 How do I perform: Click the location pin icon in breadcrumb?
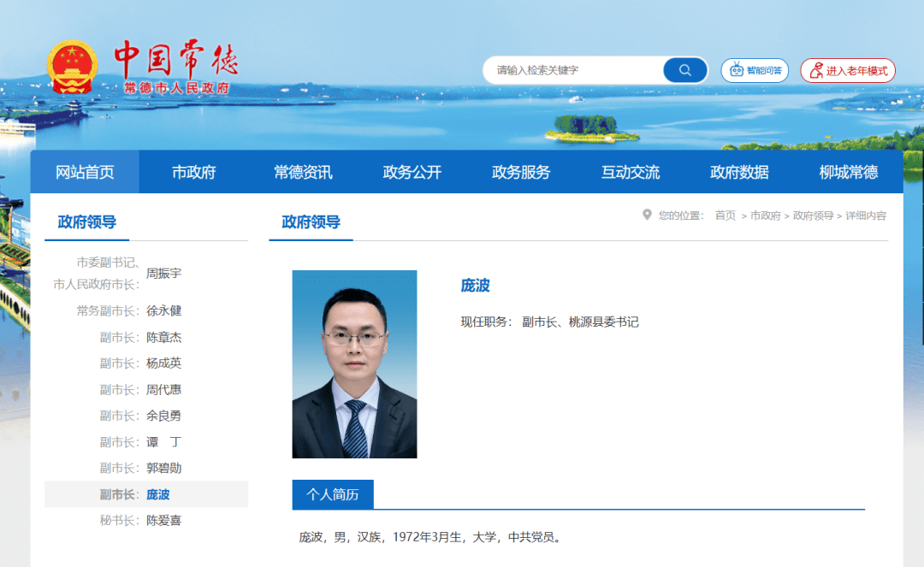(x=647, y=215)
